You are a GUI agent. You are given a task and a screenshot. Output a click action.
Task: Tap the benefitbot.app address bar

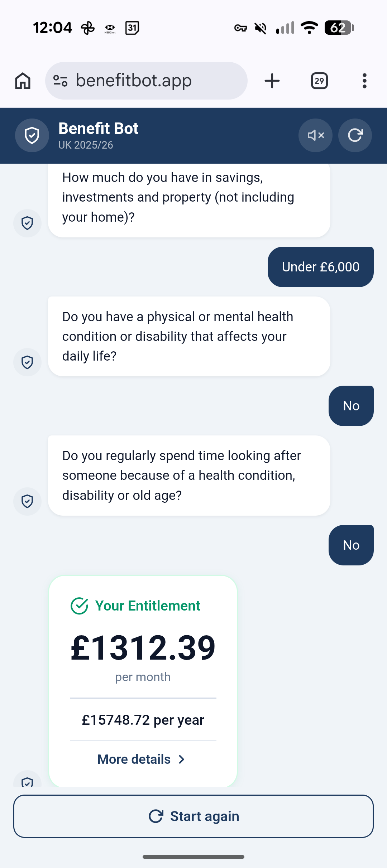pyautogui.click(x=150, y=81)
